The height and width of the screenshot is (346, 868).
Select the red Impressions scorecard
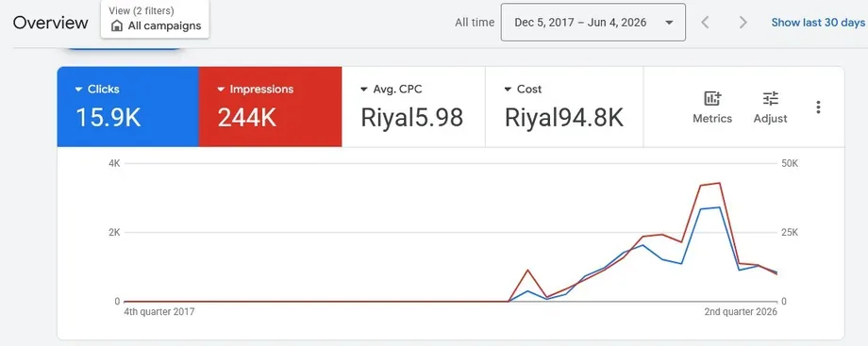click(x=270, y=107)
